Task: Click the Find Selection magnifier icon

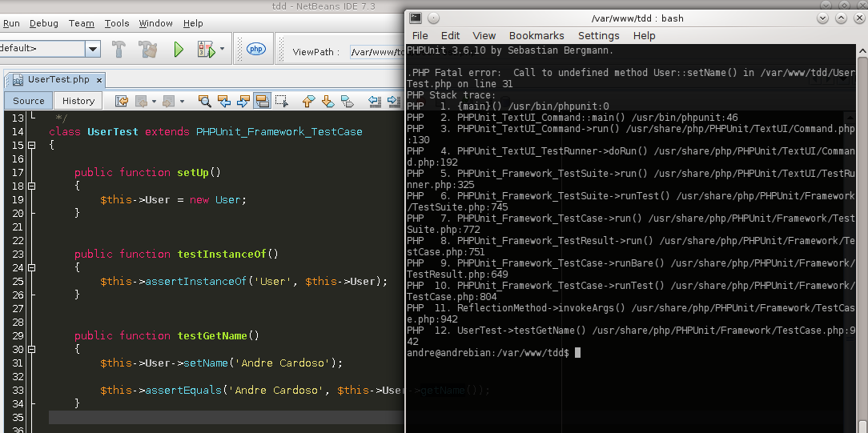Action: tap(205, 101)
